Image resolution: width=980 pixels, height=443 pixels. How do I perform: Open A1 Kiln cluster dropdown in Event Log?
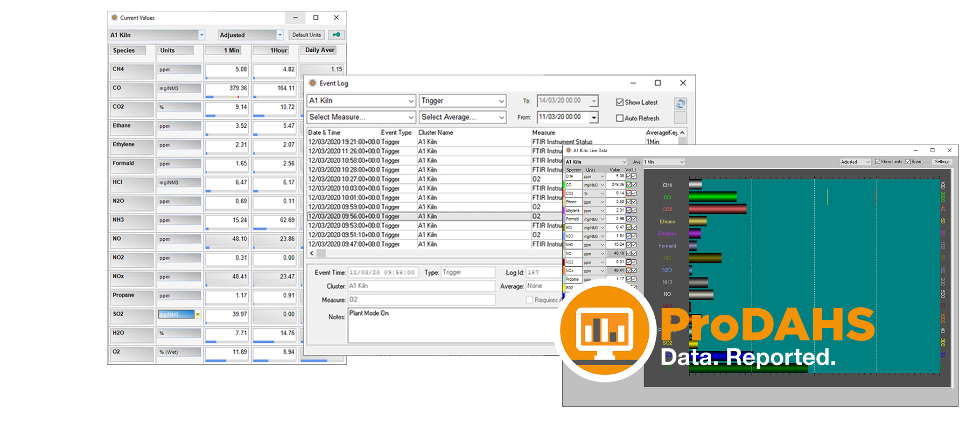coord(411,101)
